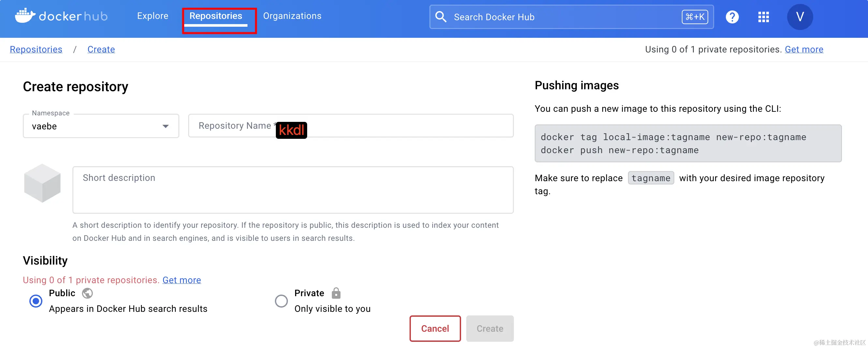Click the Create breadcrumb link
The width and height of the screenshot is (868, 348).
[x=101, y=49]
